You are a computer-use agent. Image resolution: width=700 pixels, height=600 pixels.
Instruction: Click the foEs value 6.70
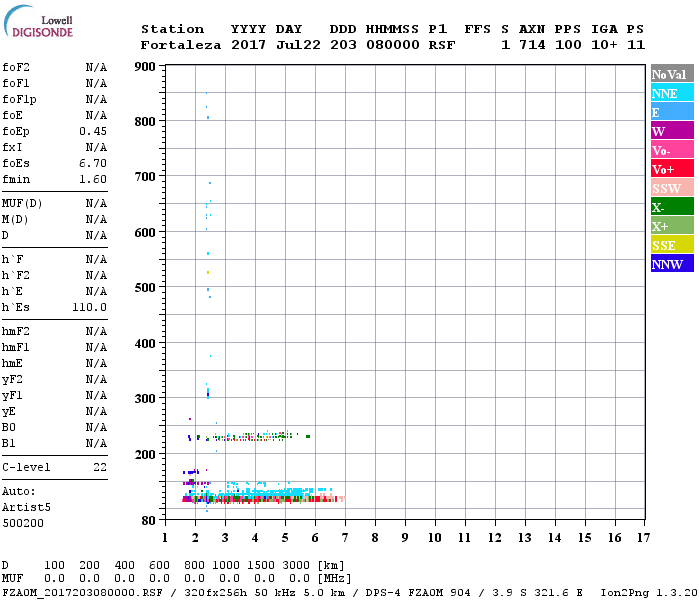click(x=93, y=163)
